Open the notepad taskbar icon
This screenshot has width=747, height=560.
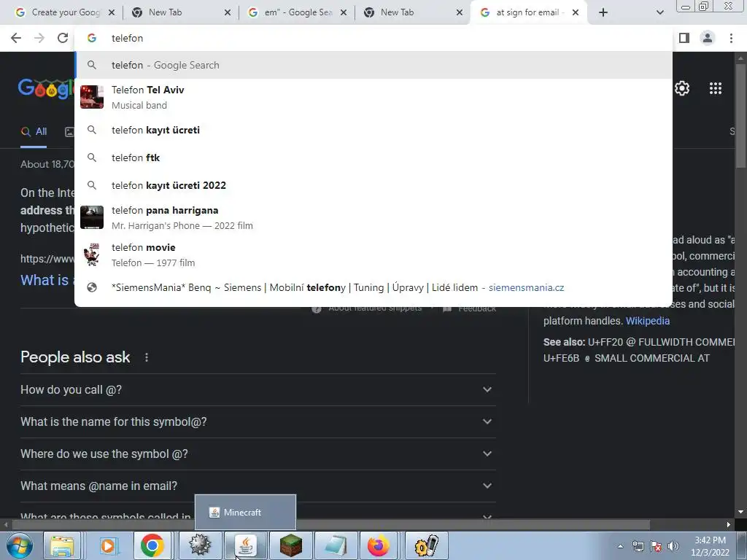tap(336, 545)
